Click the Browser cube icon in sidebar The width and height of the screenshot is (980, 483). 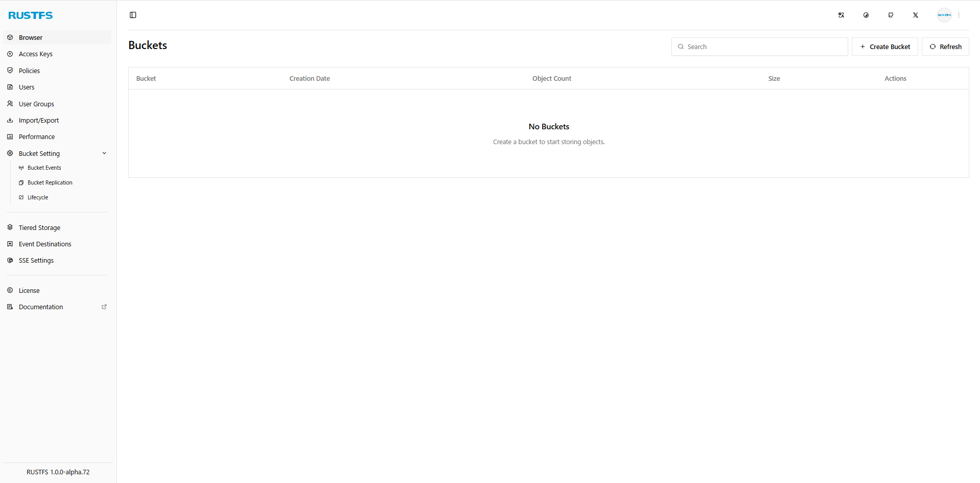point(10,37)
